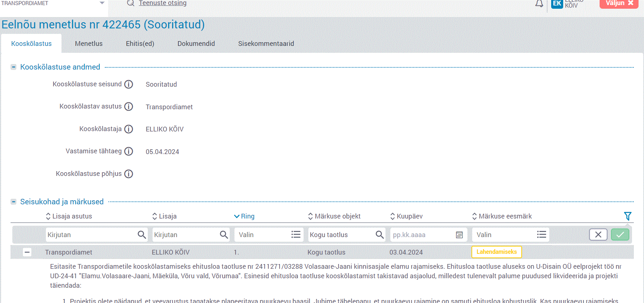Clear filters with the X button
The height and width of the screenshot is (303, 644).
(x=598, y=235)
